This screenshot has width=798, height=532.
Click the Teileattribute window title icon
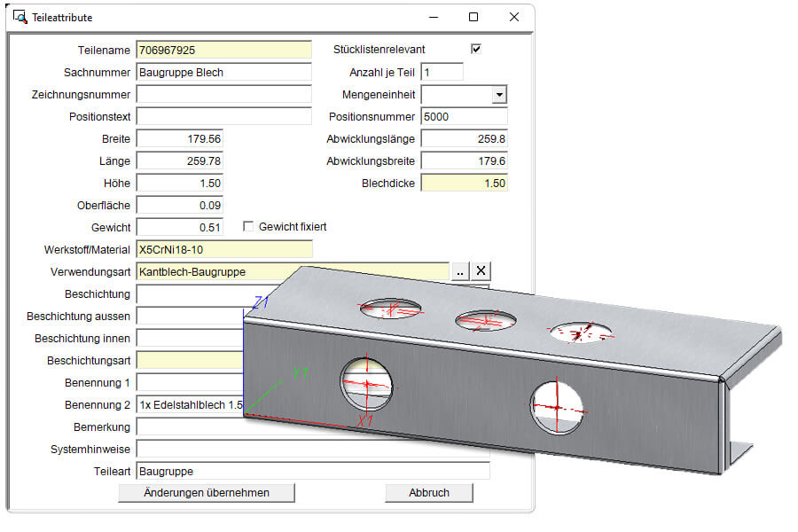point(21,17)
